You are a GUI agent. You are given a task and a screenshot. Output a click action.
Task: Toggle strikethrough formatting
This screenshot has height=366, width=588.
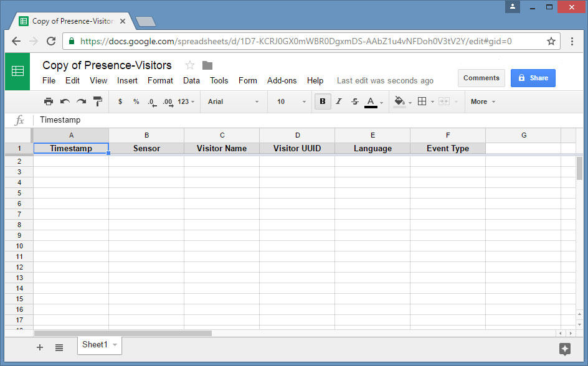pyautogui.click(x=355, y=101)
